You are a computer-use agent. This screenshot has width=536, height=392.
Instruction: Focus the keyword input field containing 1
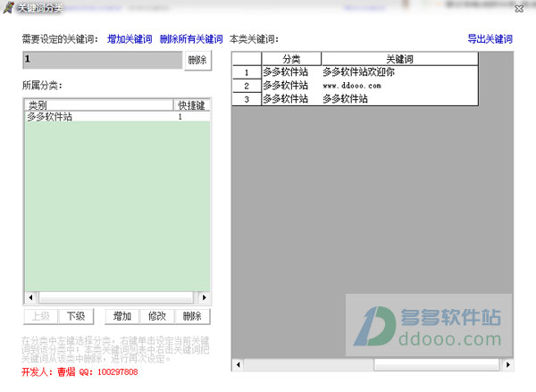(103, 60)
